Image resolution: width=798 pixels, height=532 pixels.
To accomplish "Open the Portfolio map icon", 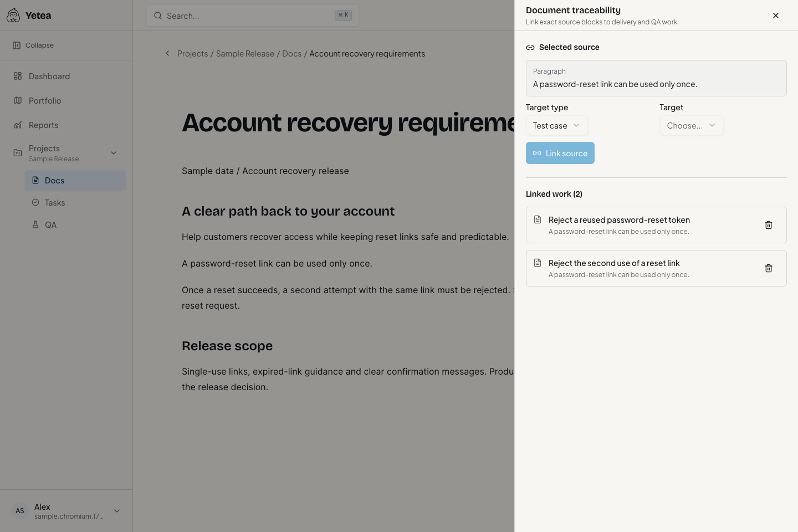I will 18,101.
